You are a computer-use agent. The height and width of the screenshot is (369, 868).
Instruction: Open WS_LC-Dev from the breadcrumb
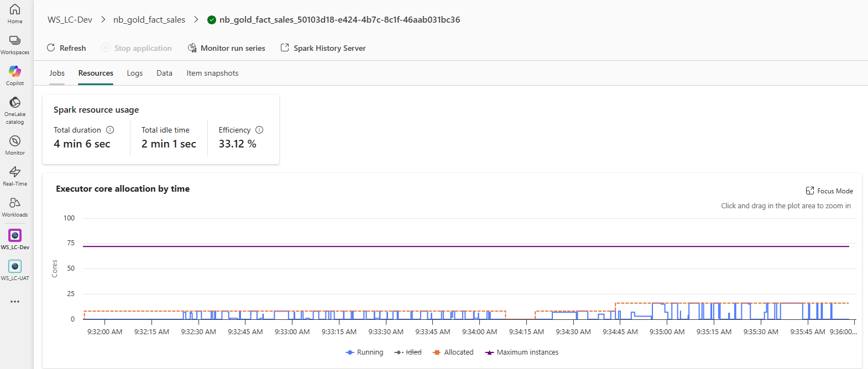click(x=70, y=20)
